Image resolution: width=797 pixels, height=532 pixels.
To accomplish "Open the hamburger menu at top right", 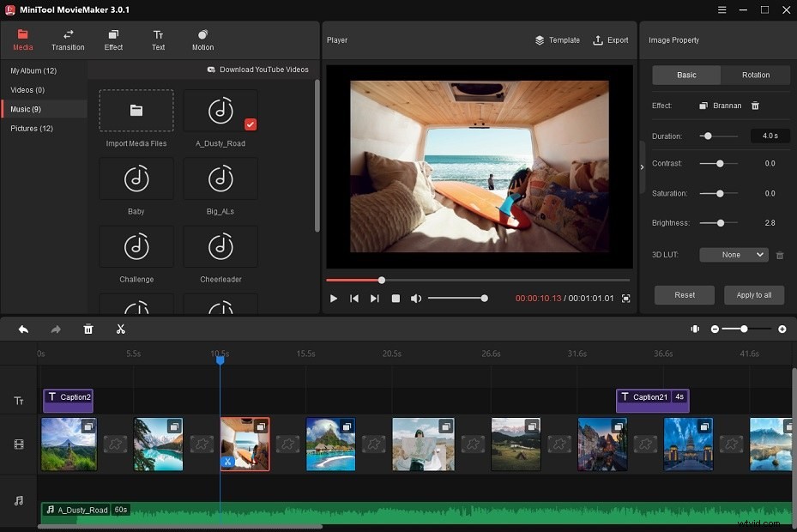I will [x=721, y=9].
